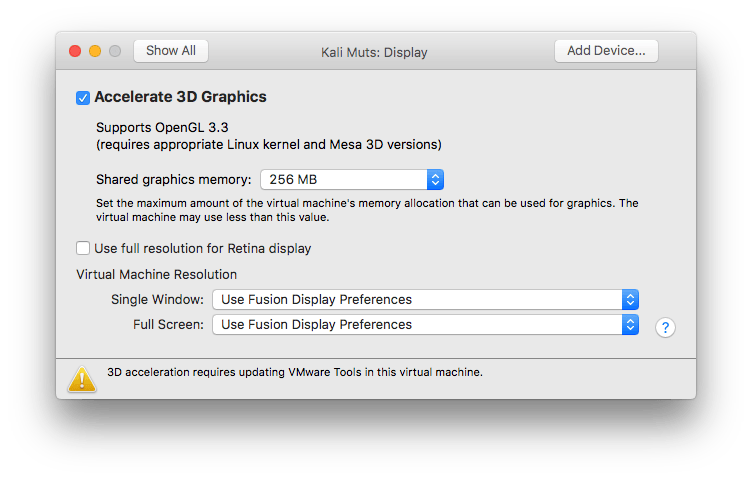Image resolution: width=752 pixels, height=479 pixels.
Task: Close the Display settings window
Action: (x=75, y=50)
